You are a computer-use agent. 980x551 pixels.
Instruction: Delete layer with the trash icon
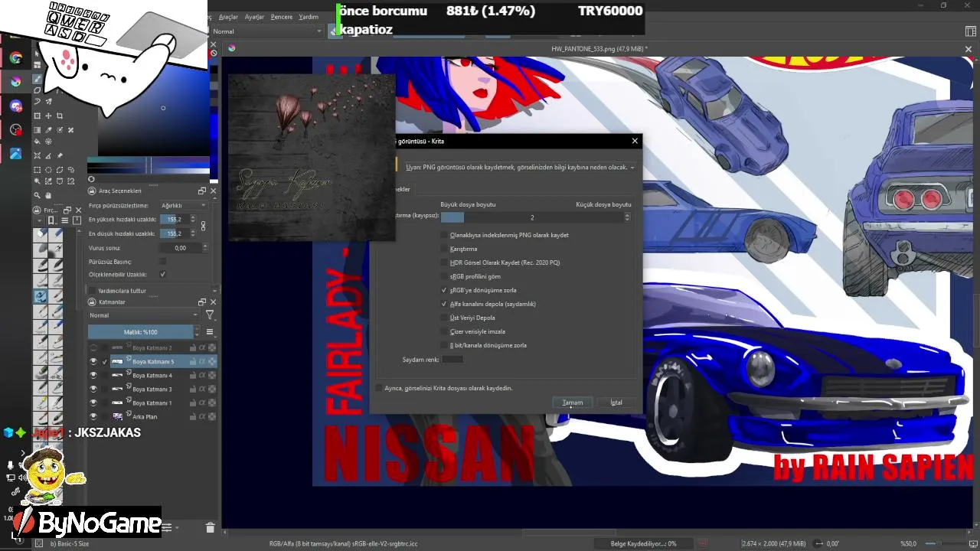click(210, 527)
